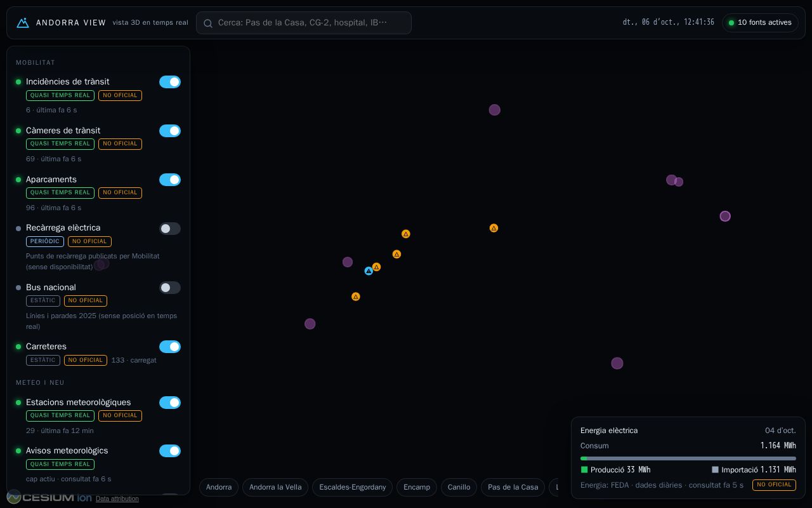Switch off the Carreteres layer toggle
Screen dimensions: 812x508
170,347
